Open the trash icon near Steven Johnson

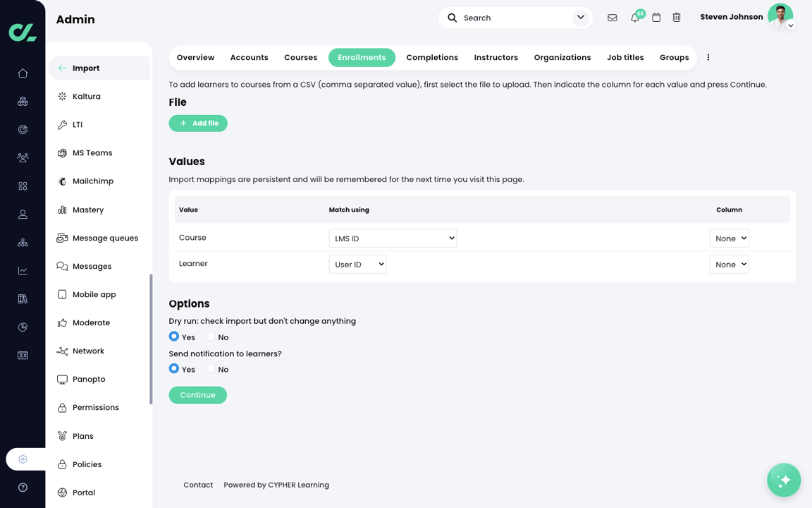point(677,18)
